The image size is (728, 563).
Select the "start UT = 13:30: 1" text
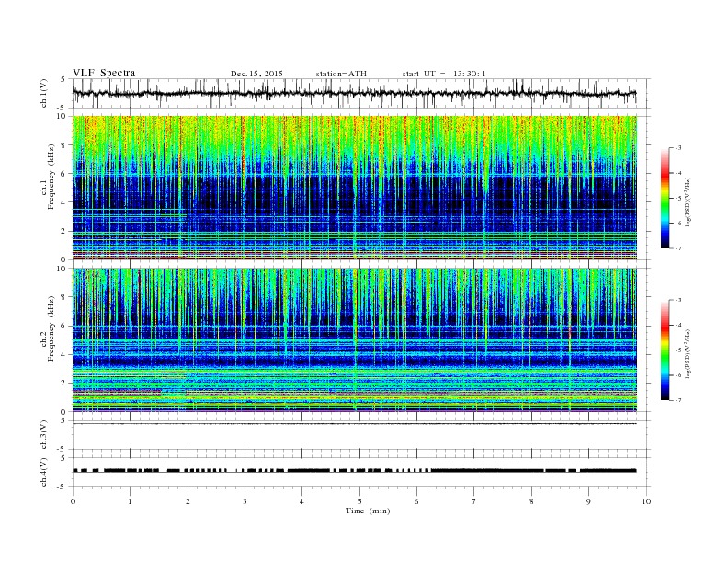(x=444, y=74)
